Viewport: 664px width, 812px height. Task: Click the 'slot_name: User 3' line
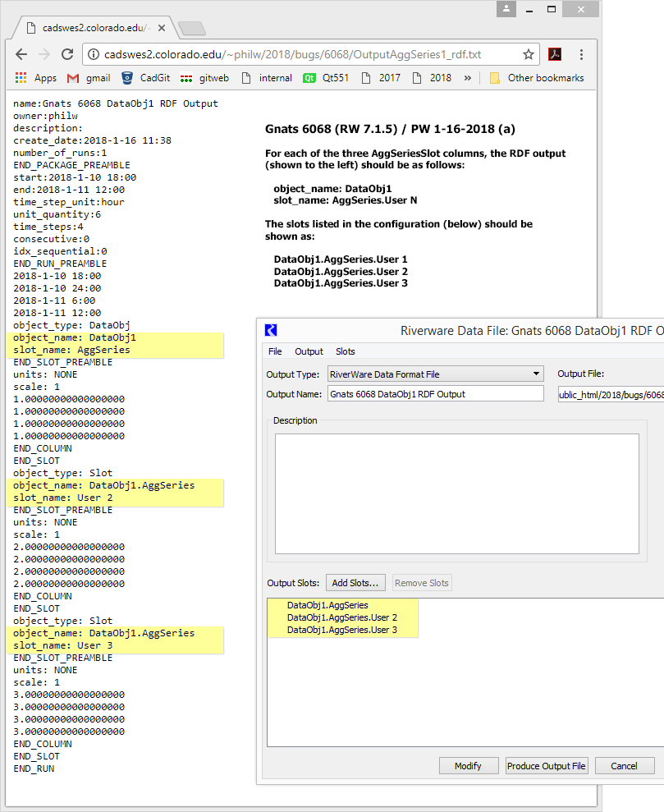point(63,645)
